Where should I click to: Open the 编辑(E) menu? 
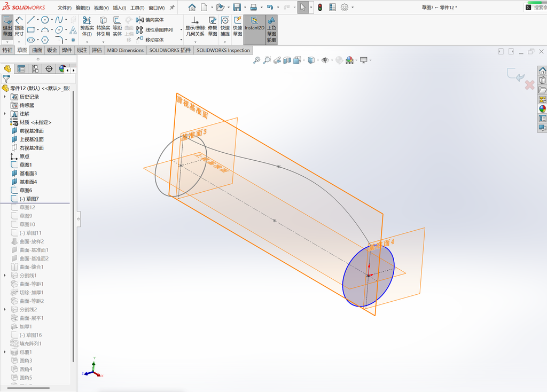click(x=83, y=7)
